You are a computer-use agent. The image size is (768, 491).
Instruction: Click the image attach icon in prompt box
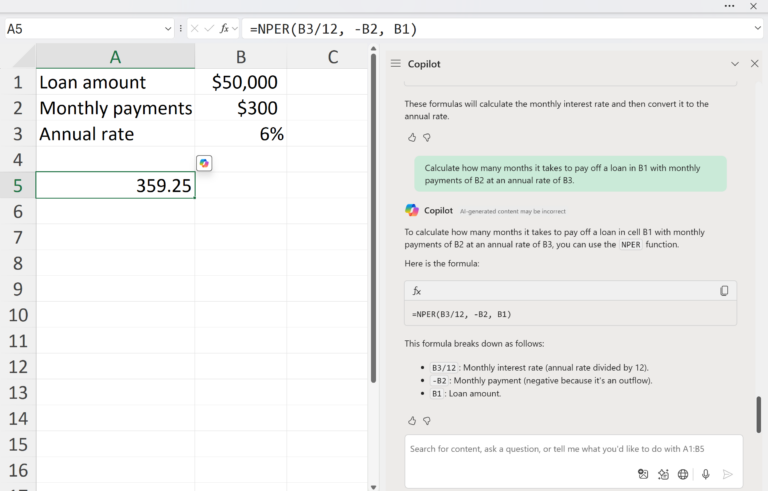(643, 474)
